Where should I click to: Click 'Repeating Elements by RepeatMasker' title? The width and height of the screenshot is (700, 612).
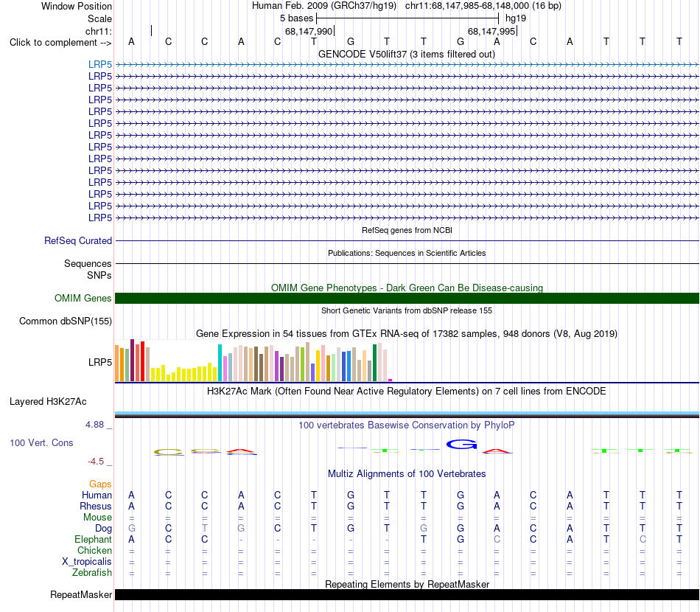coord(407,584)
